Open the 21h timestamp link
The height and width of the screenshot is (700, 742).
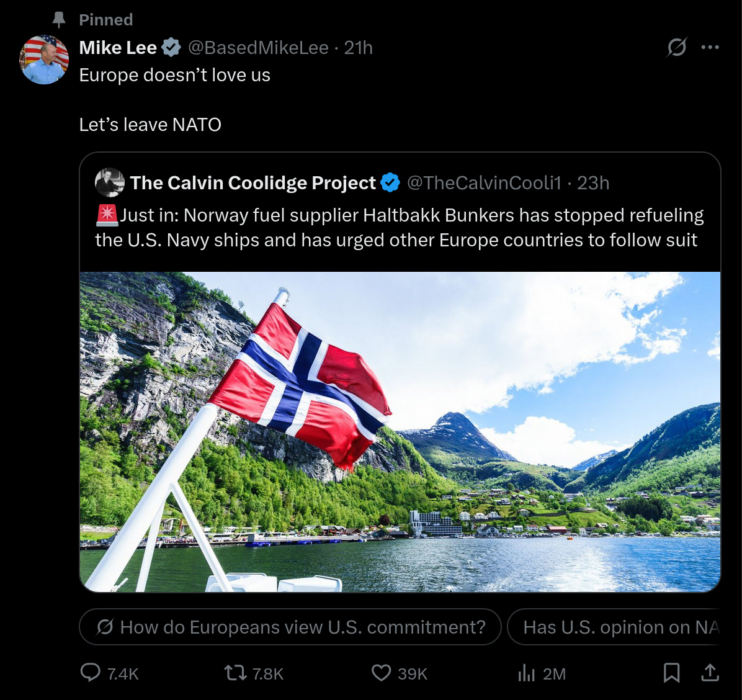359,48
